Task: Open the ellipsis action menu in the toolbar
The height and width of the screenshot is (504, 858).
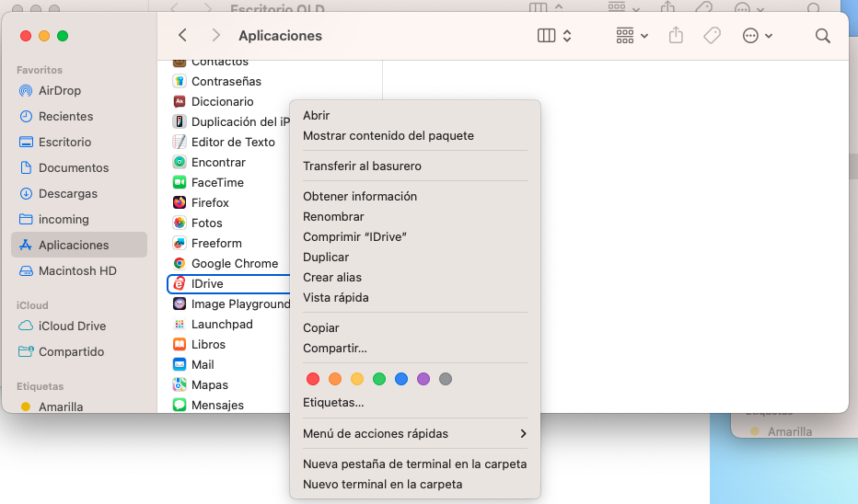Action: click(x=758, y=36)
